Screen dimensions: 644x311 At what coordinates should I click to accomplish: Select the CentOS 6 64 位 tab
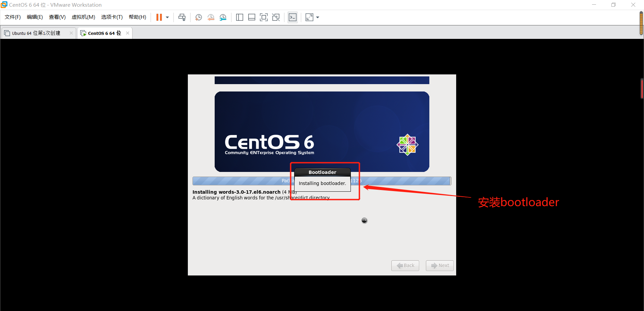[104, 33]
